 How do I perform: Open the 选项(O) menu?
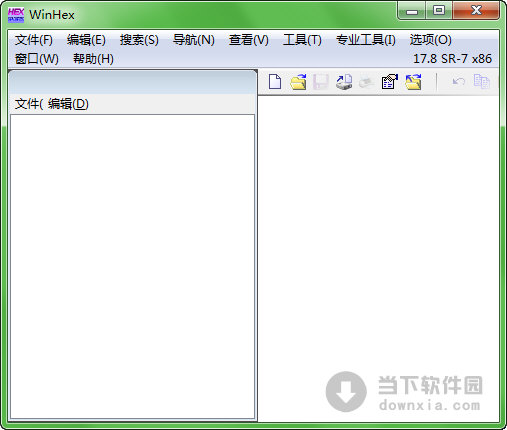coord(430,40)
